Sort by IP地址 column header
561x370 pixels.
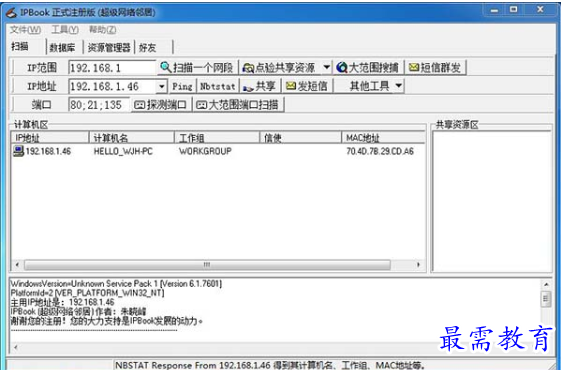click(50, 138)
